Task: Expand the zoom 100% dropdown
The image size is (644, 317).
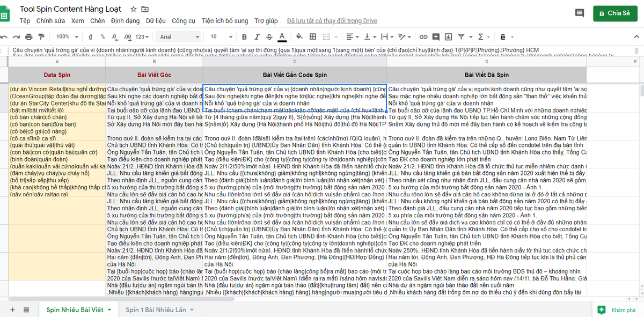Action: 67,36
